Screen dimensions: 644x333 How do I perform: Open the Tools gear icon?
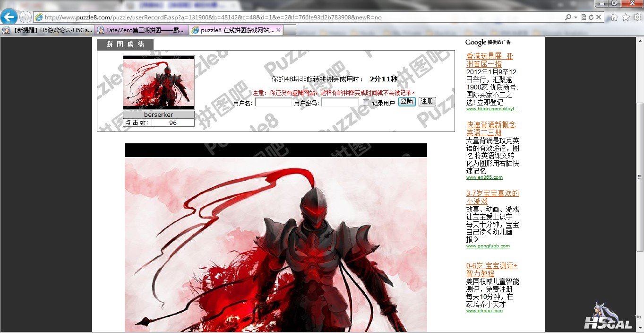[637, 17]
